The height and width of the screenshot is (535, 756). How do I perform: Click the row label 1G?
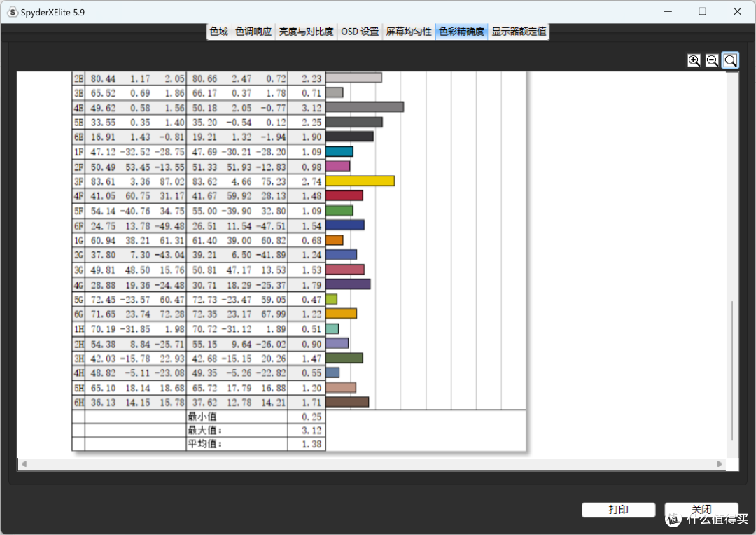(x=78, y=240)
